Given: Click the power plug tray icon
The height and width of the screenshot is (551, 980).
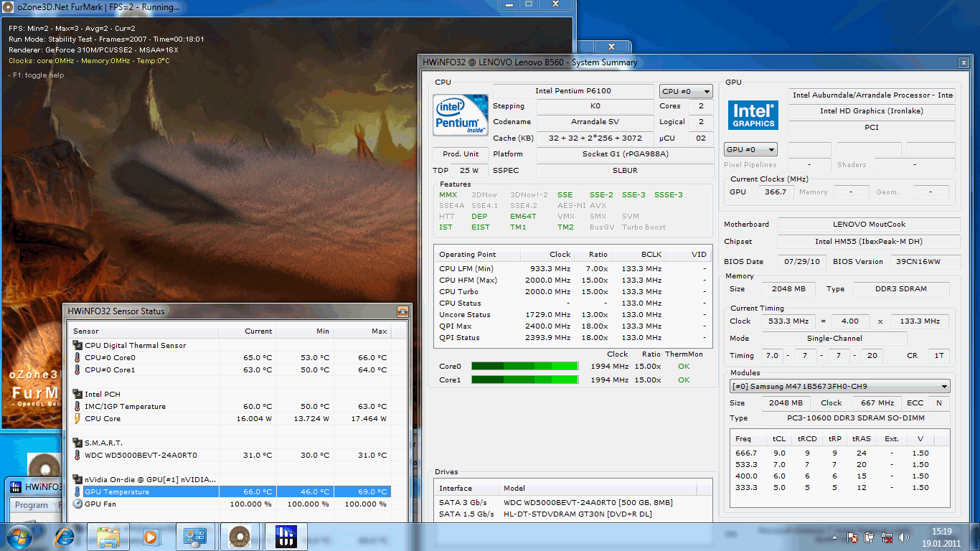Looking at the screenshot, I should [870, 537].
